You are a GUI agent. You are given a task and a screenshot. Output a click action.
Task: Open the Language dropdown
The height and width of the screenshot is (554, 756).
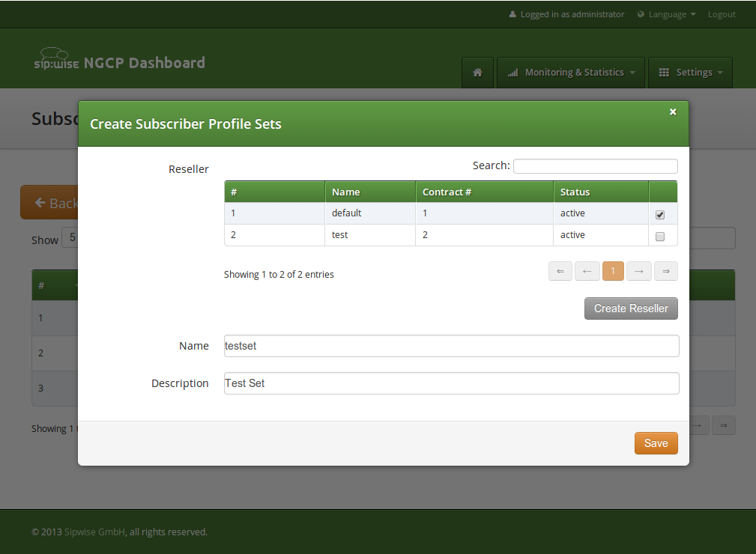[x=666, y=13]
